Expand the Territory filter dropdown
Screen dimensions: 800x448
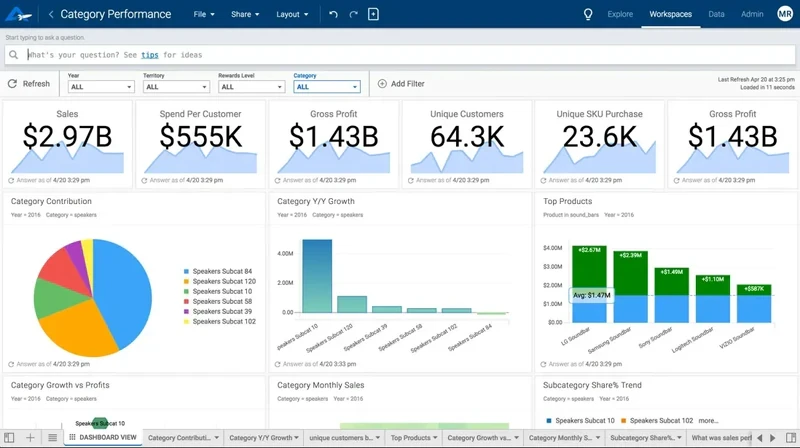(x=176, y=87)
